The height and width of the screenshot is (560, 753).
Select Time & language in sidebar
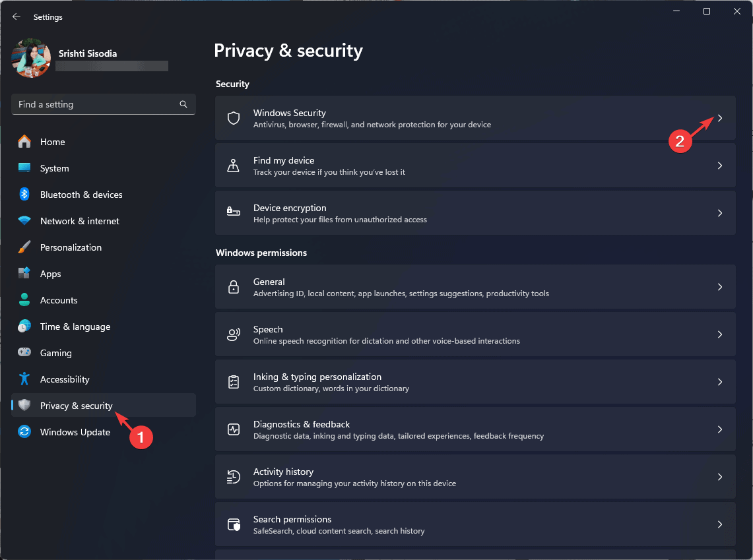click(103, 327)
